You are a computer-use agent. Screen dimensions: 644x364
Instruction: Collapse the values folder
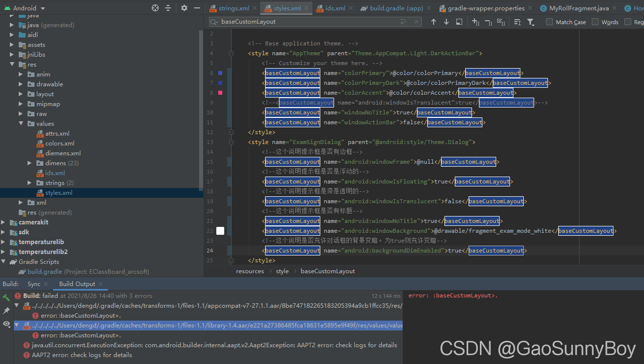(21, 124)
